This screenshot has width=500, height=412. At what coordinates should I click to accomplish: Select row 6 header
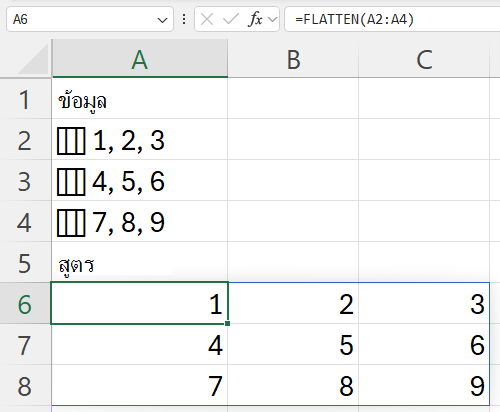(25, 304)
